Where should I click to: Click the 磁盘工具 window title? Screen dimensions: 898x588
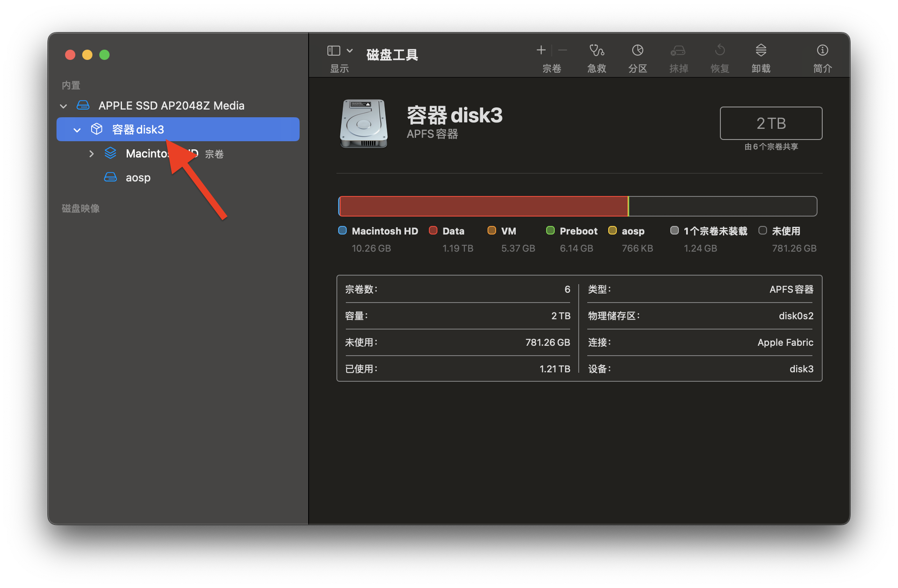pos(392,55)
